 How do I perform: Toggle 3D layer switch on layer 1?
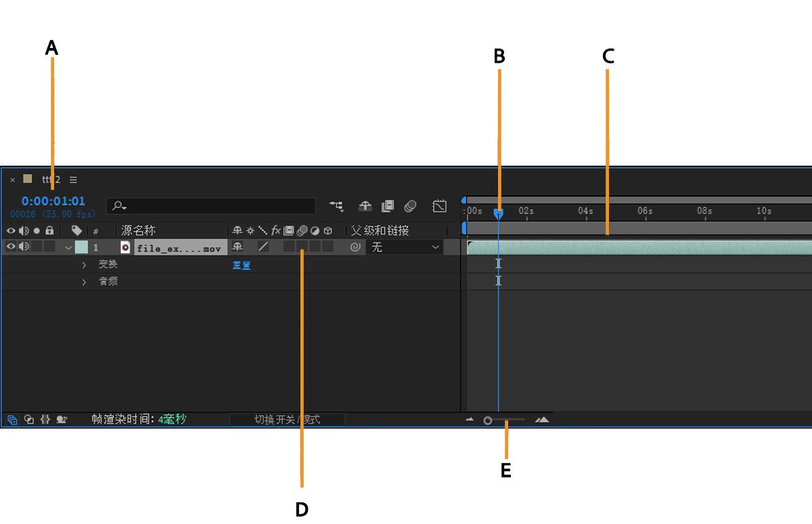tap(328, 247)
